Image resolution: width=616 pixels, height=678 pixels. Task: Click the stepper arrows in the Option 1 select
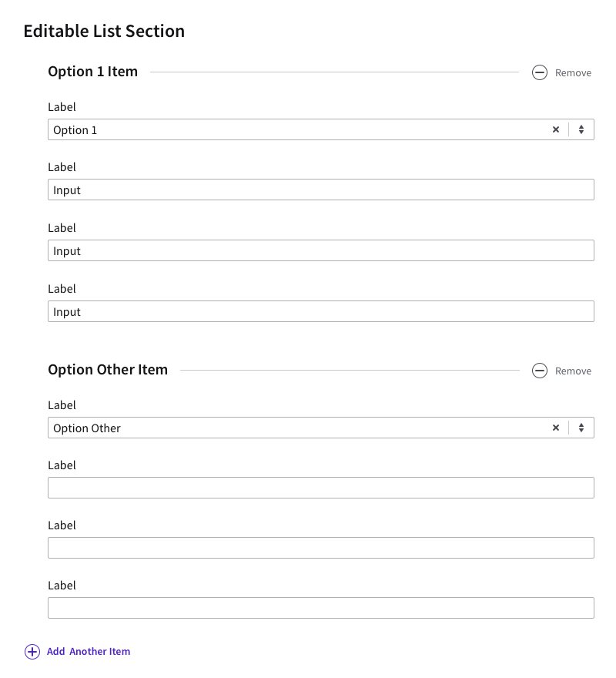(581, 129)
